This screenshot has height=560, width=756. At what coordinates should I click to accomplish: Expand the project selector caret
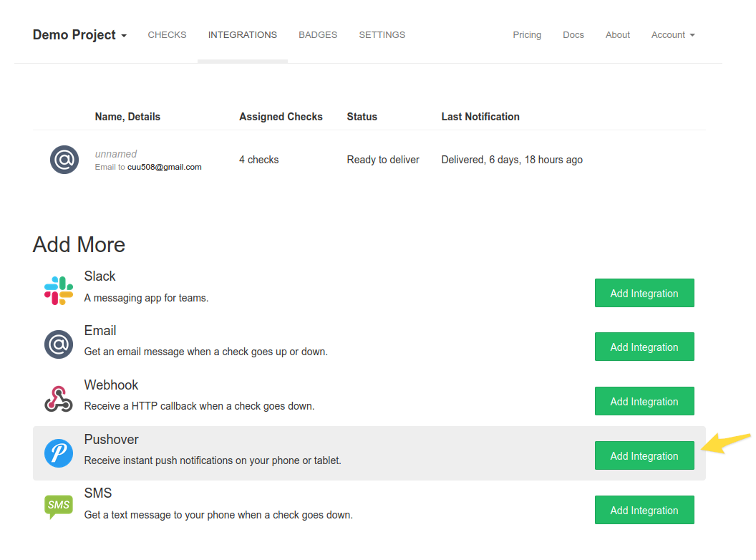pos(123,36)
